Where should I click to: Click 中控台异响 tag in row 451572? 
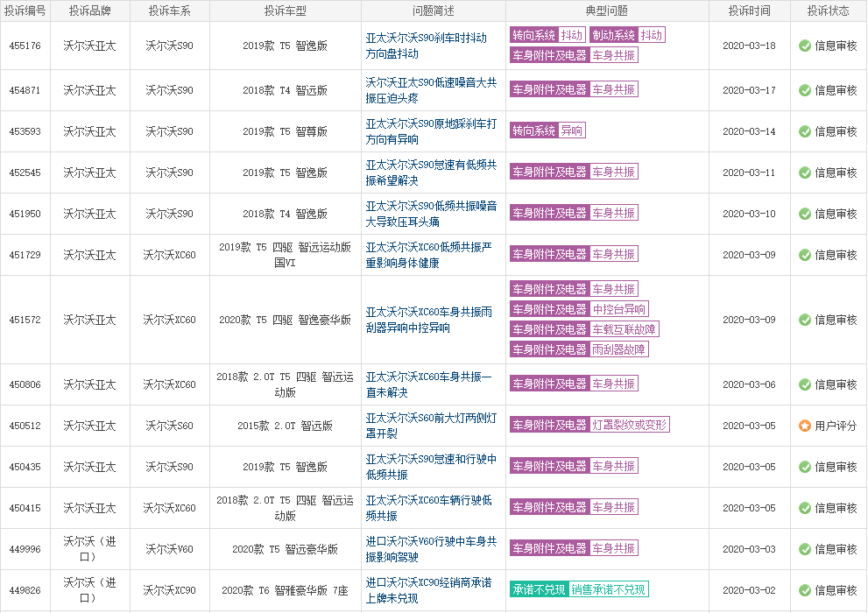[x=579, y=309]
